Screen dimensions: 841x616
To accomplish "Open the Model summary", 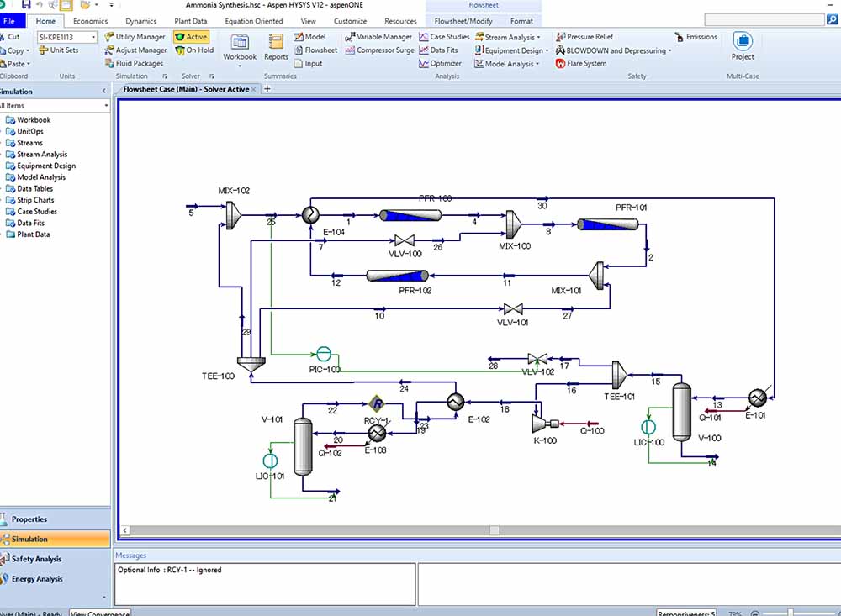I will 310,37.
